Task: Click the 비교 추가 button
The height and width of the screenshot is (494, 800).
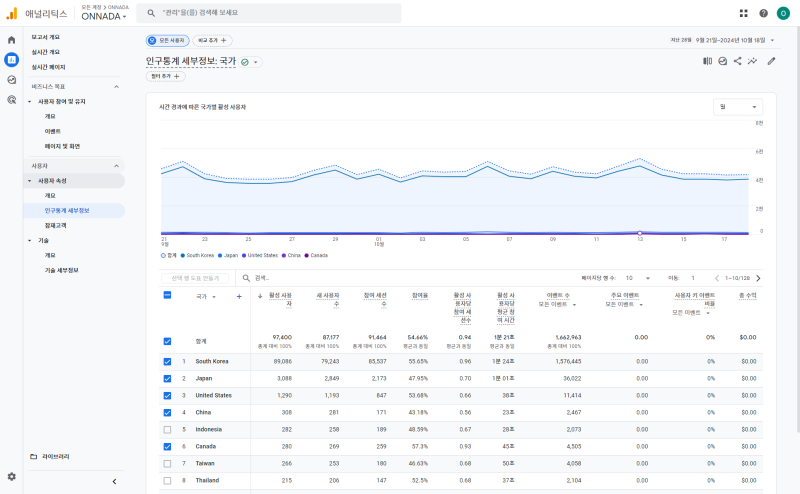Action: 212,40
